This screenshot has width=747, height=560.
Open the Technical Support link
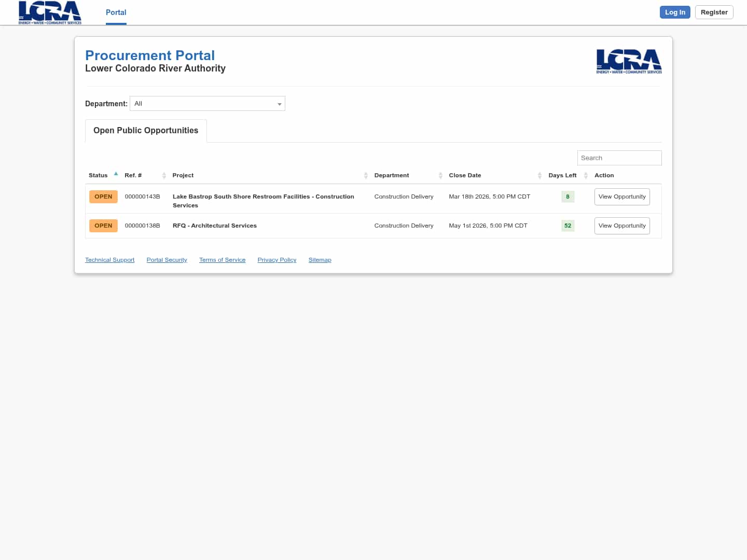(109, 259)
